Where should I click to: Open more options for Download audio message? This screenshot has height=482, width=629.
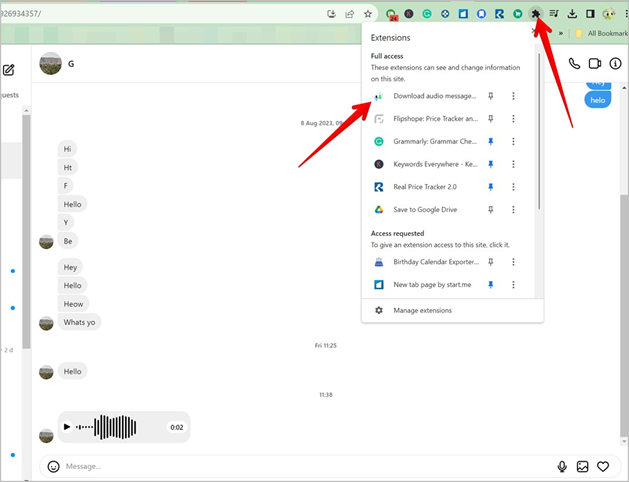click(x=513, y=96)
